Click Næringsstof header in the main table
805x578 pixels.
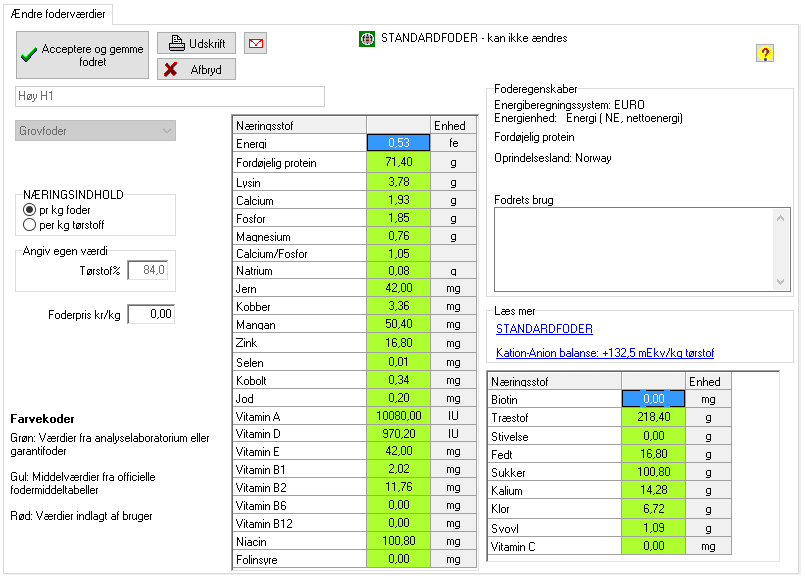[300, 125]
